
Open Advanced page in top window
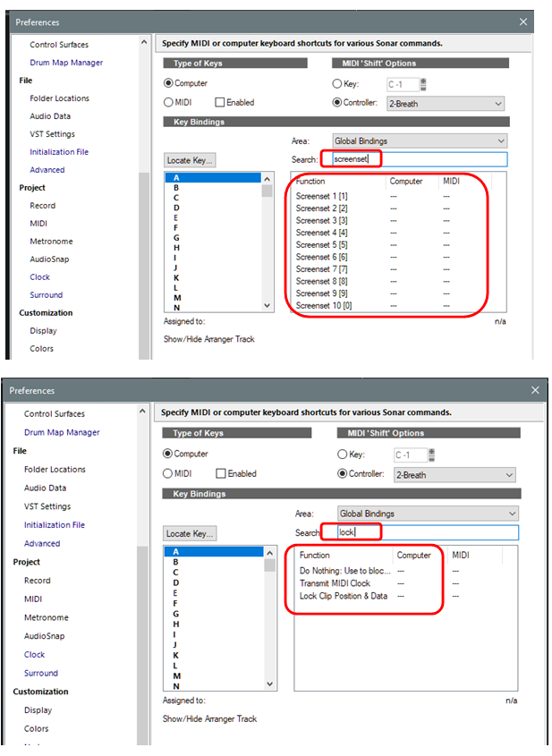[47, 170]
